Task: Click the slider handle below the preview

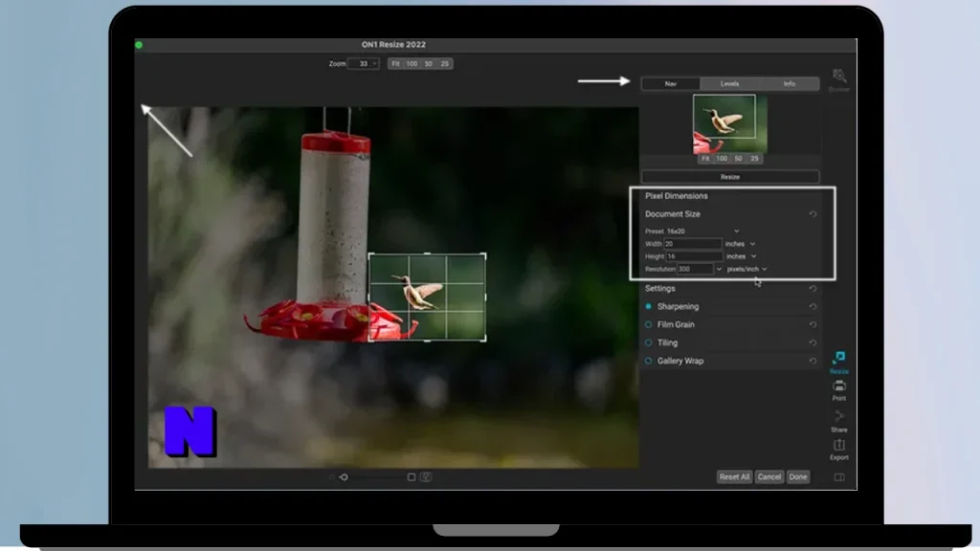Action: click(x=344, y=477)
